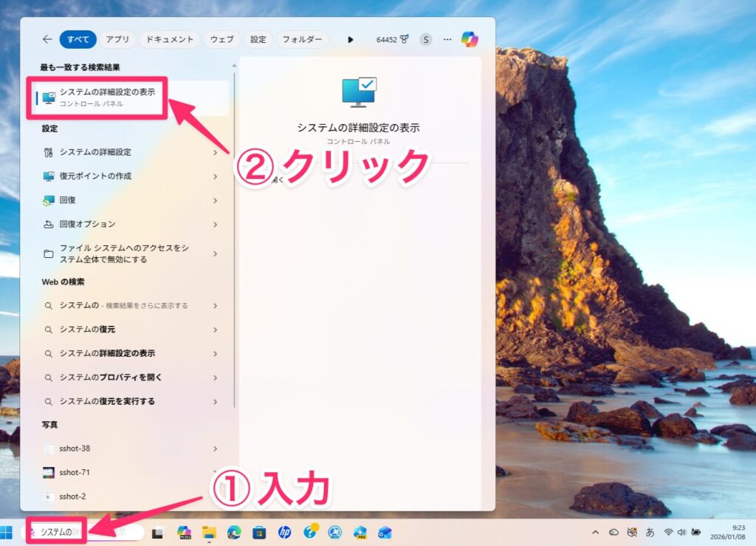Click the Windows Start button
The height and width of the screenshot is (546, 756).
pos(7,532)
